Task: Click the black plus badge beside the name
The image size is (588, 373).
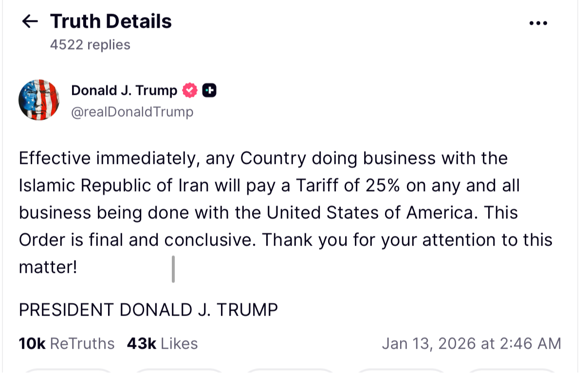Action: pos(209,90)
